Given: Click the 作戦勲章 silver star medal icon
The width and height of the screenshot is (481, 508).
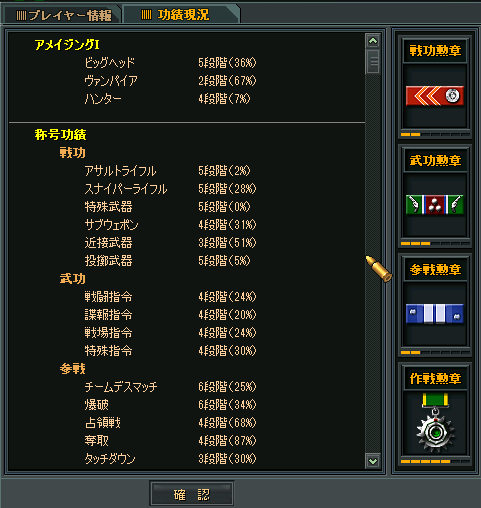Looking at the screenshot, I should [435, 422].
